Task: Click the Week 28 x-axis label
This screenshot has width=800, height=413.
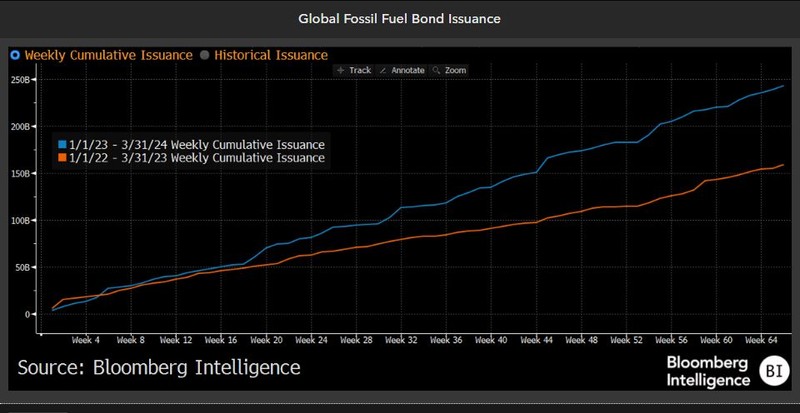Action: click(x=356, y=341)
